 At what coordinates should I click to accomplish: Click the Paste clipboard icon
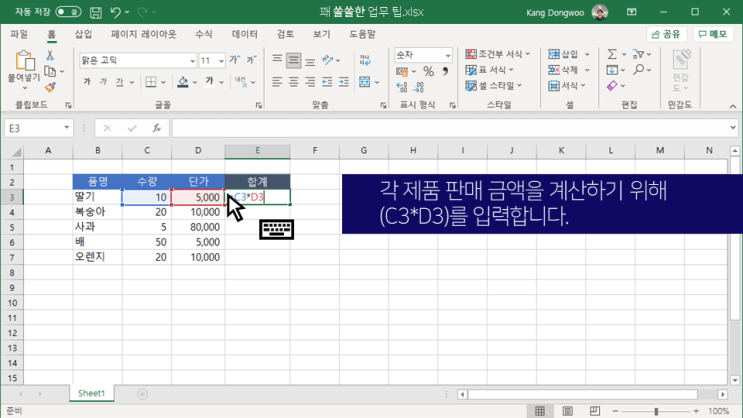25,61
